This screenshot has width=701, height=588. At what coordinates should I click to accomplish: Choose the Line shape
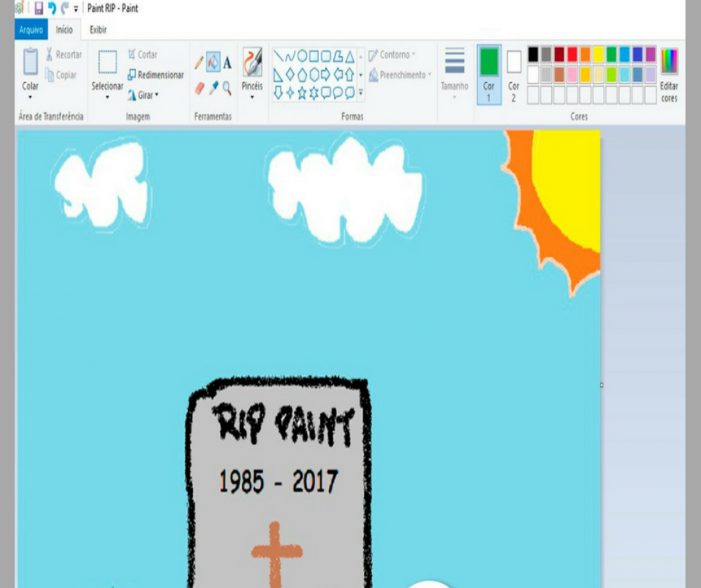pyautogui.click(x=278, y=56)
